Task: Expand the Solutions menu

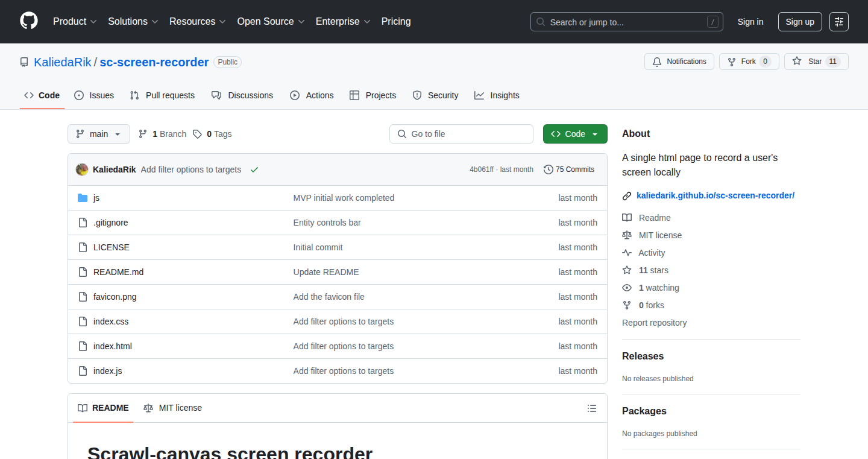Action: point(133,22)
